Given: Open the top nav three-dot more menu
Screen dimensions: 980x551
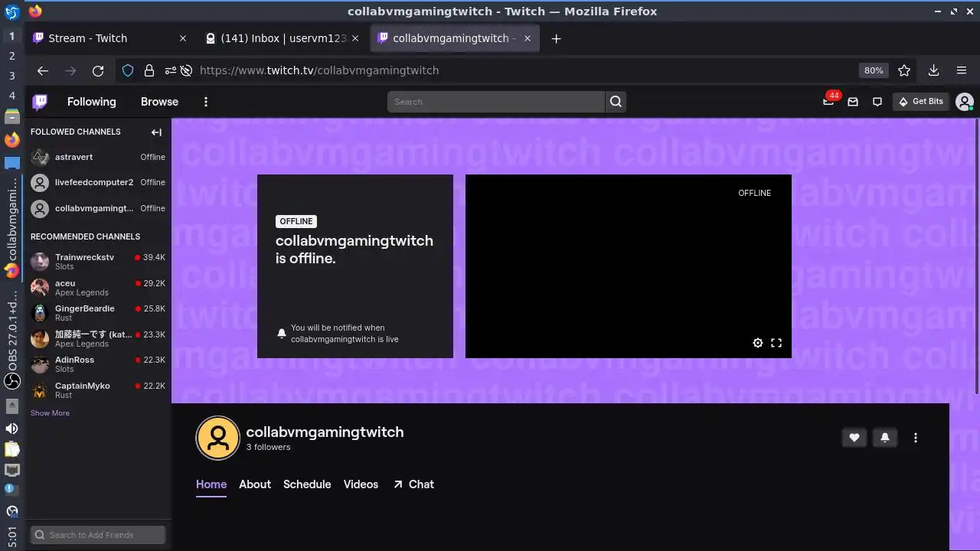Looking at the screenshot, I should pyautogui.click(x=206, y=102).
